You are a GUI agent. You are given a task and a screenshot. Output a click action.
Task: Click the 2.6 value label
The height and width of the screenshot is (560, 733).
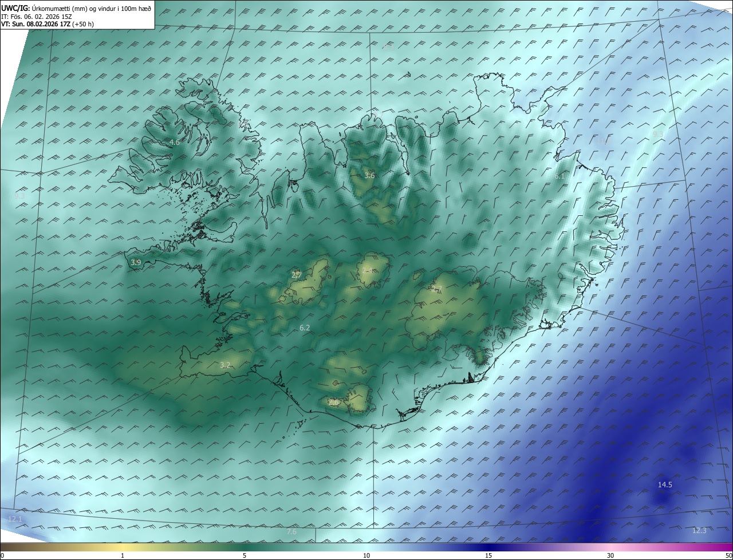pyautogui.click(x=333, y=403)
